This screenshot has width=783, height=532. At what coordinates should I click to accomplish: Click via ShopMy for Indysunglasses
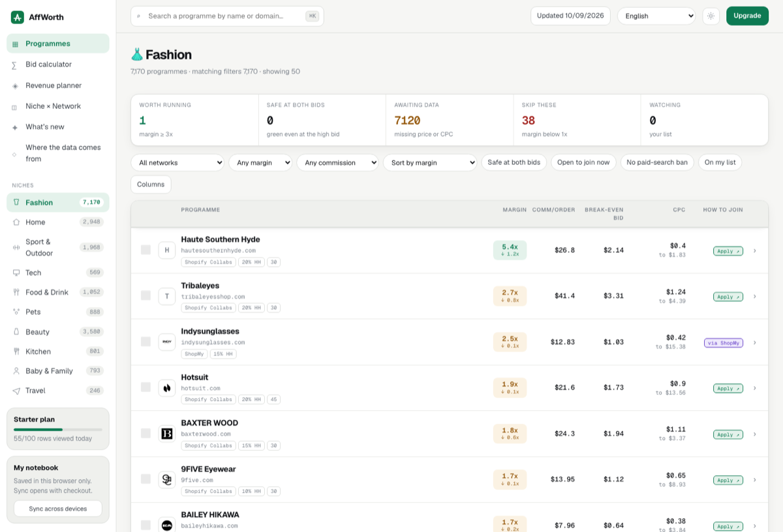pos(724,342)
